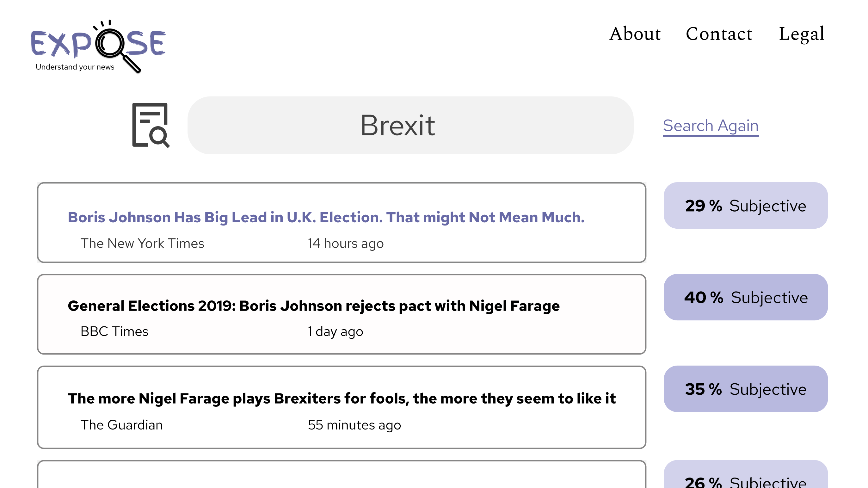The image size is (868, 488).
Task: Open the Boris Johnson Has Big Lead article
Action: pos(326,217)
